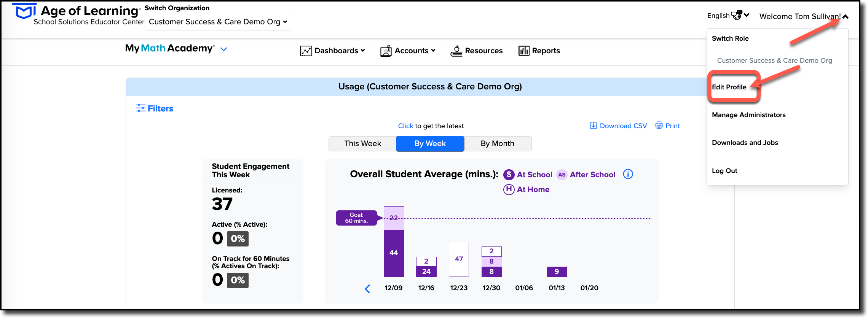
Task: Switch to the This Week tab
Action: click(x=362, y=143)
